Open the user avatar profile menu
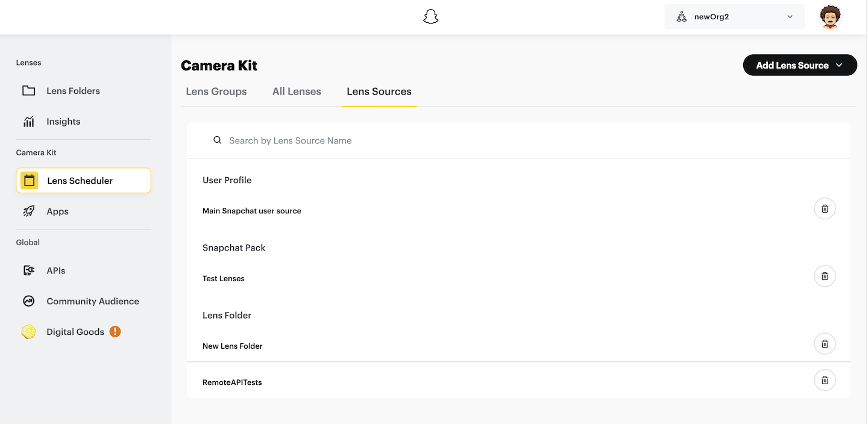Viewport: 868px width, 424px height. coord(830,17)
